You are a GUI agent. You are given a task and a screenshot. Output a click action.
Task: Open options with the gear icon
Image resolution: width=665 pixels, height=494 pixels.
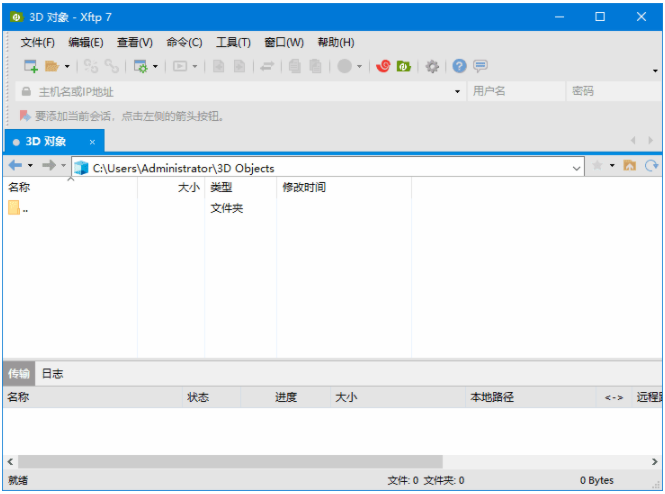432,67
